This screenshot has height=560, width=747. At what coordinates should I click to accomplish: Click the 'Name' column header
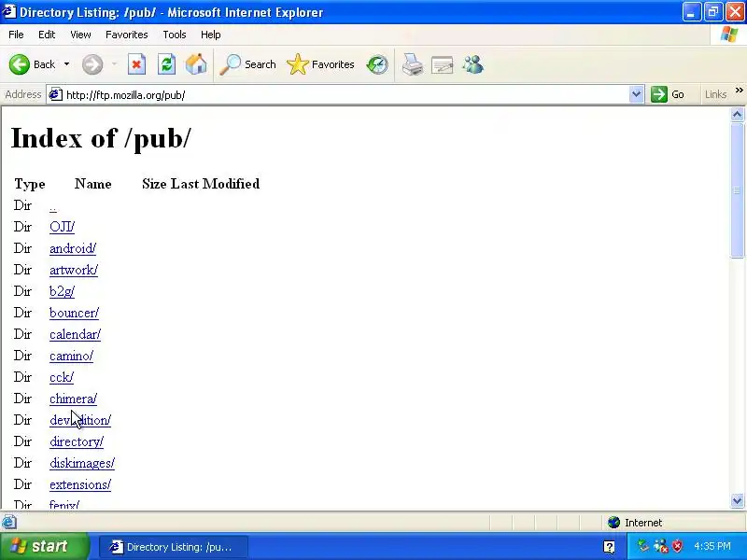[92, 184]
